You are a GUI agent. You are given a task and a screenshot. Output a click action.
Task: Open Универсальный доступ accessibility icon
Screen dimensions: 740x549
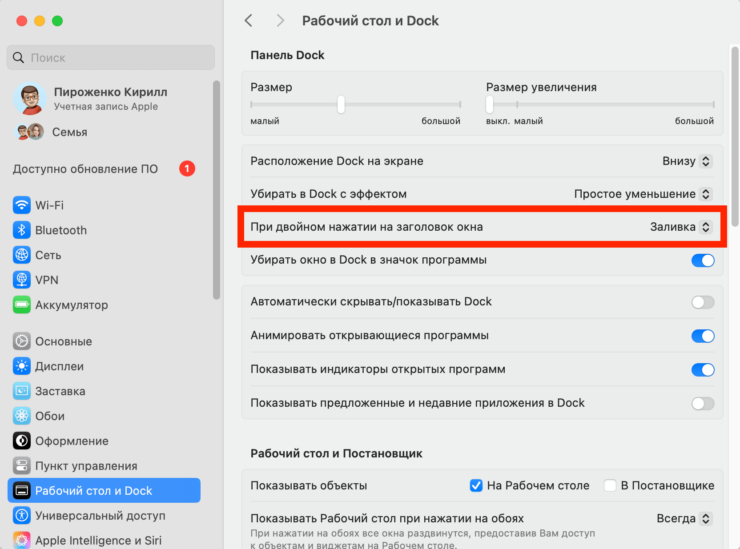point(21,516)
